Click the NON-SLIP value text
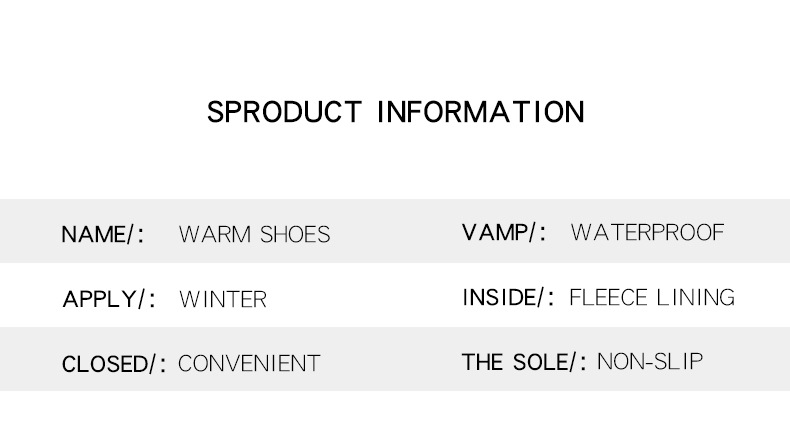The height and width of the screenshot is (446, 790). [x=650, y=361]
